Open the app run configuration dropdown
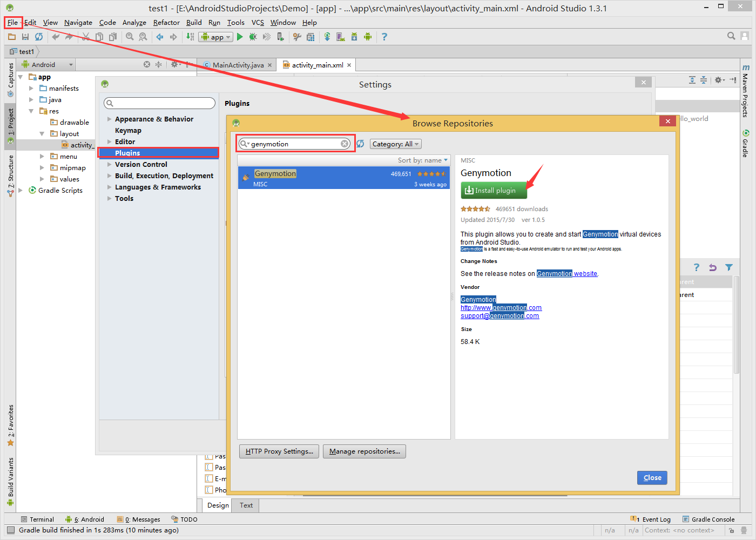The width and height of the screenshot is (756, 540). point(216,37)
